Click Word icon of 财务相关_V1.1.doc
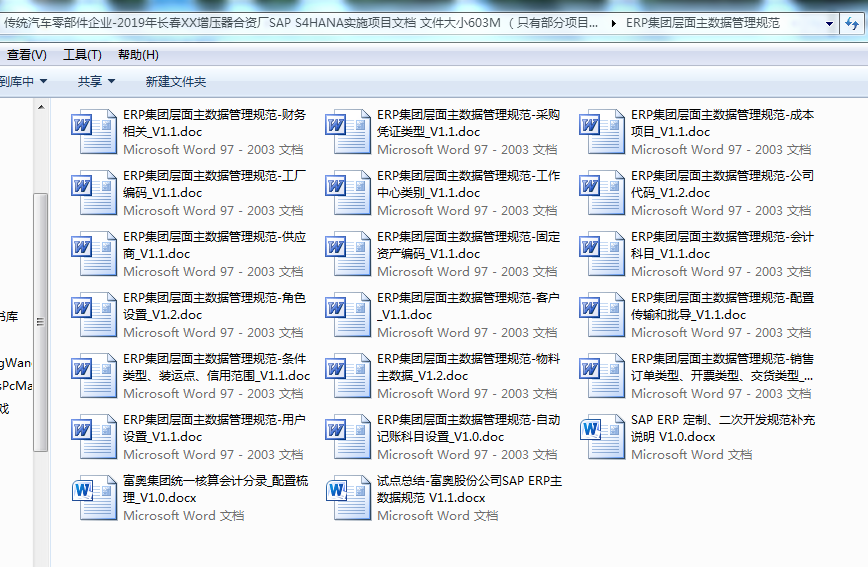Image resolution: width=868 pixels, height=567 pixels. [94, 131]
